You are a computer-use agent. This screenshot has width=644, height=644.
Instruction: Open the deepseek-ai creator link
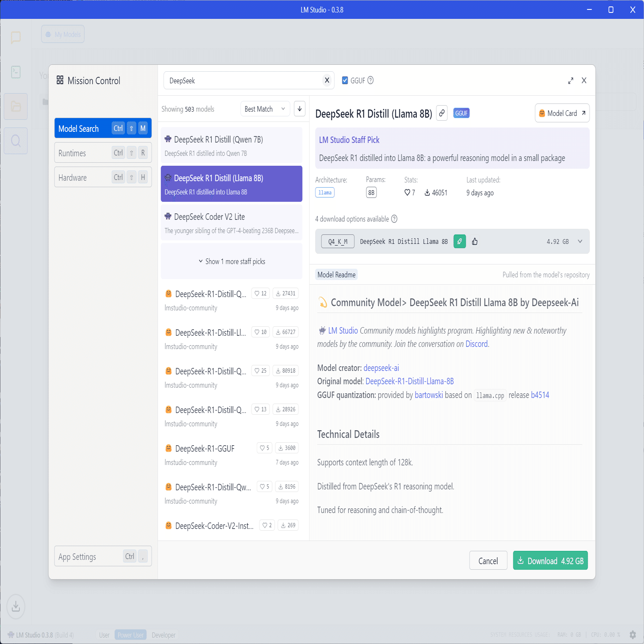pyautogui.click(x=381, y=368)
